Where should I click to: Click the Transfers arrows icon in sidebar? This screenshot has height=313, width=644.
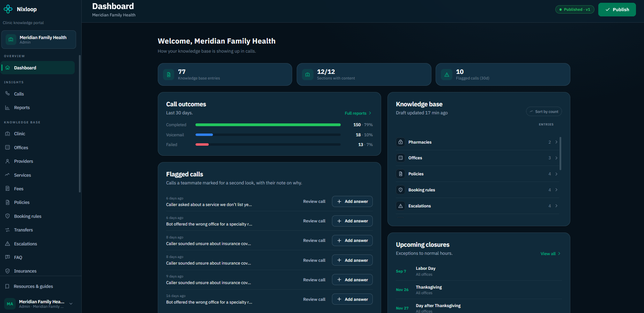[x=7, y=230]
